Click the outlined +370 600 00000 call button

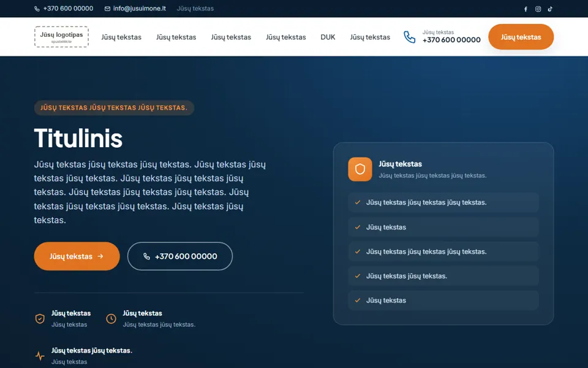click(180, 256)
